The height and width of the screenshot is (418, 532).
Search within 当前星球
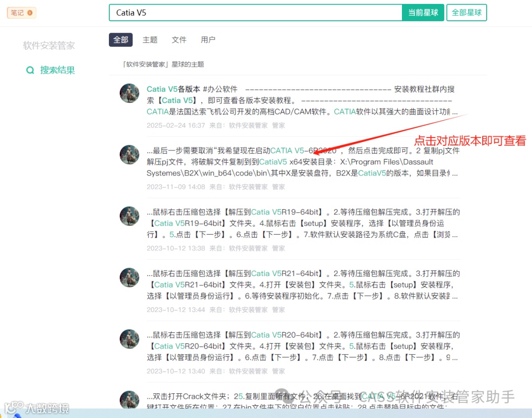coord(423,12)
